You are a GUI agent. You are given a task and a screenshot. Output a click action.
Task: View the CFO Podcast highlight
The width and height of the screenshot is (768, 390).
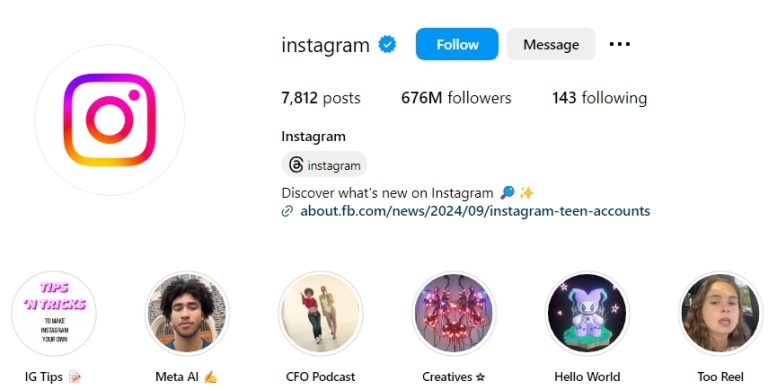pos(321,314)
